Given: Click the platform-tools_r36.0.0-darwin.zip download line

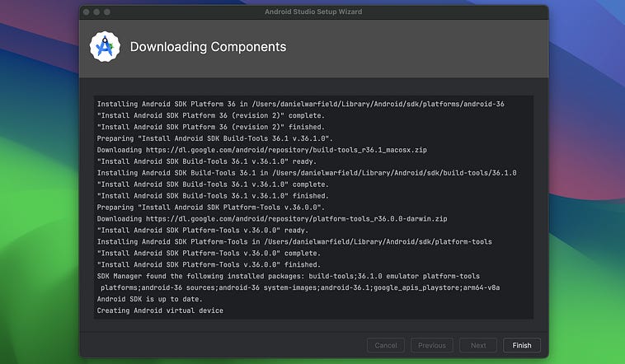Looking at the screenshot, I should 272,219.
